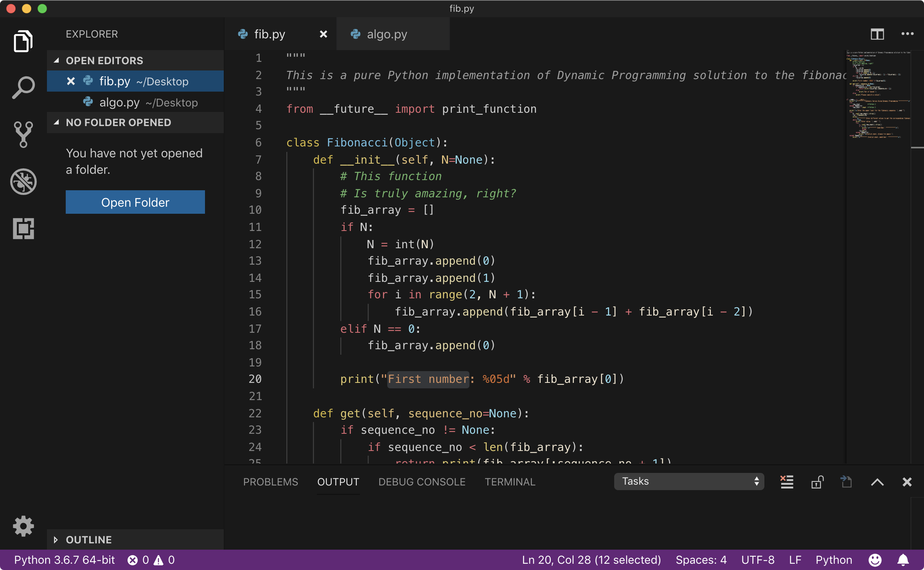Click the selected 'First number' text

(x=428, y=379)
